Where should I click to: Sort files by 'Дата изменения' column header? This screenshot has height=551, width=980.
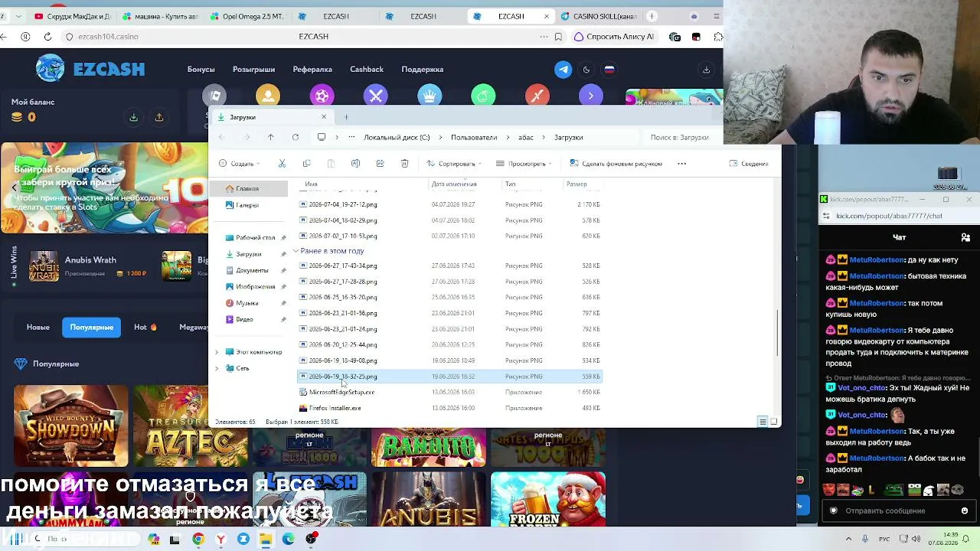click(453, 184)
